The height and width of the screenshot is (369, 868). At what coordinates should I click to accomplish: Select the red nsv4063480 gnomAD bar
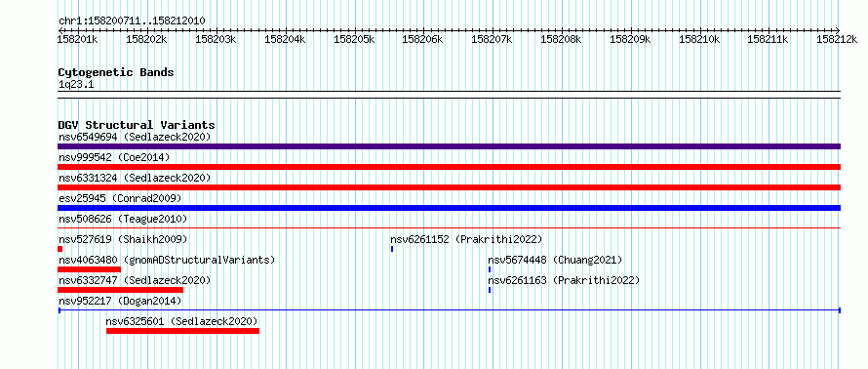click(x=89, y=269)
